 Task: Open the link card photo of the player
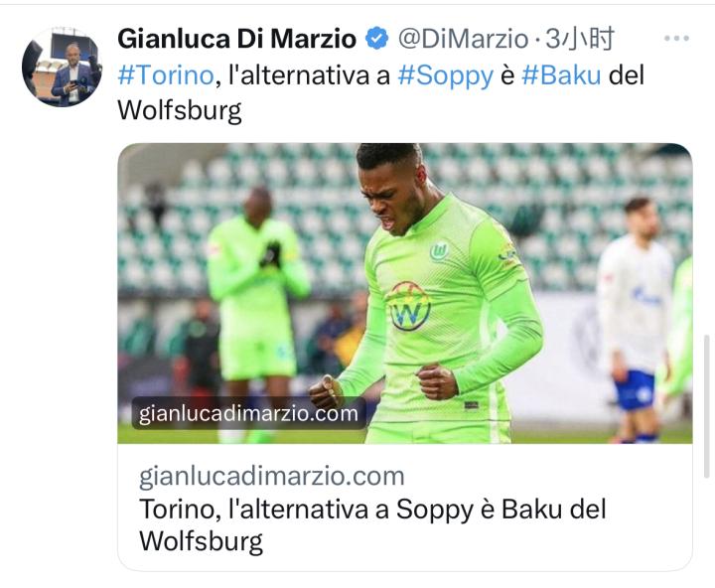click(405, 293)
